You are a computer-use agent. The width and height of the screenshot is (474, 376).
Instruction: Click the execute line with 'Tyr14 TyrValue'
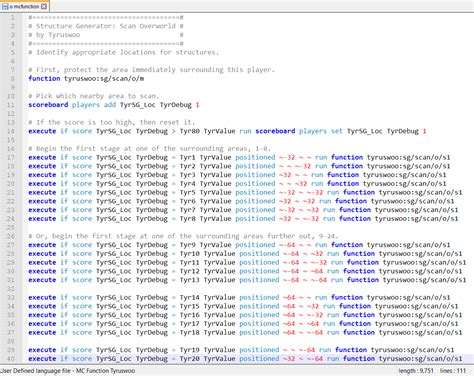click(x=239, y=297)
